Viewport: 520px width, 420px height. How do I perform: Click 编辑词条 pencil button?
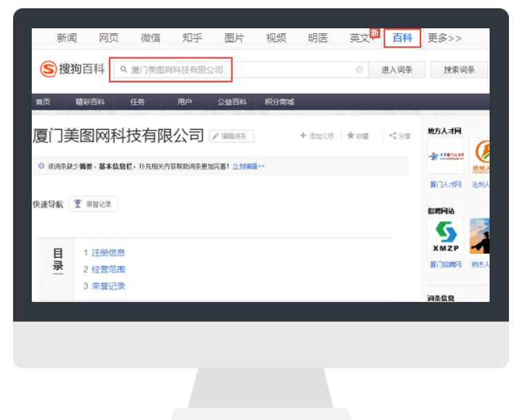coord(231,136)
